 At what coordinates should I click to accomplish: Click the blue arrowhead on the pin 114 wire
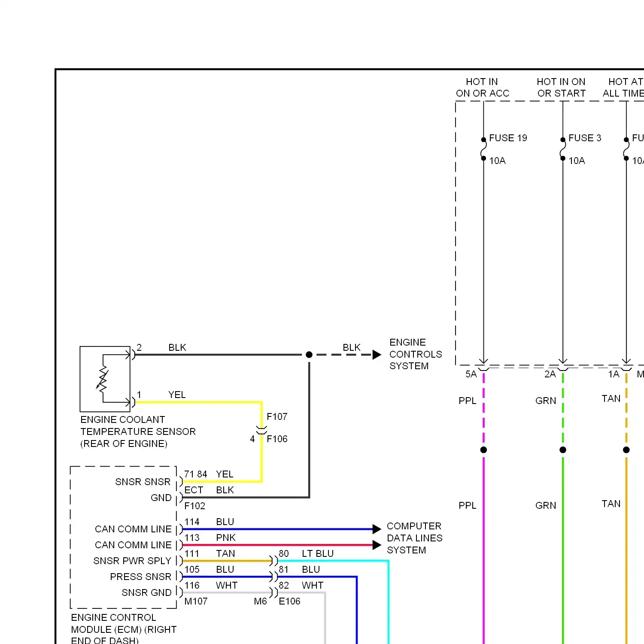pyautogui.click(x=377, y=529)
